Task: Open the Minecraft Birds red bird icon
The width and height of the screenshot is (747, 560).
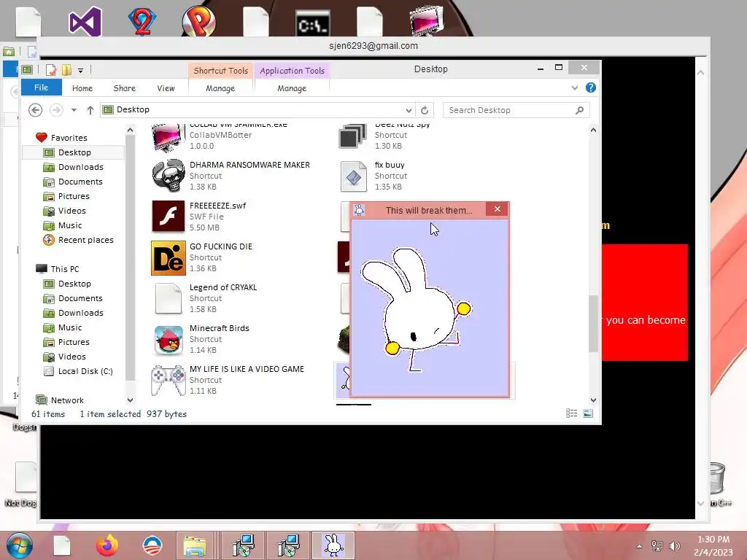Action: tap(169, 340)
